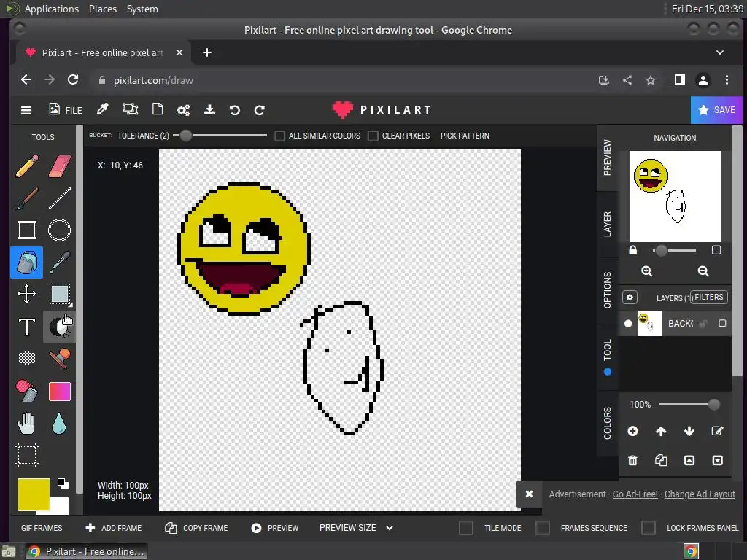Open the OPTIONS side tab
The width and height of the screenshot is (747, 560).
click(x=608, y=290)
